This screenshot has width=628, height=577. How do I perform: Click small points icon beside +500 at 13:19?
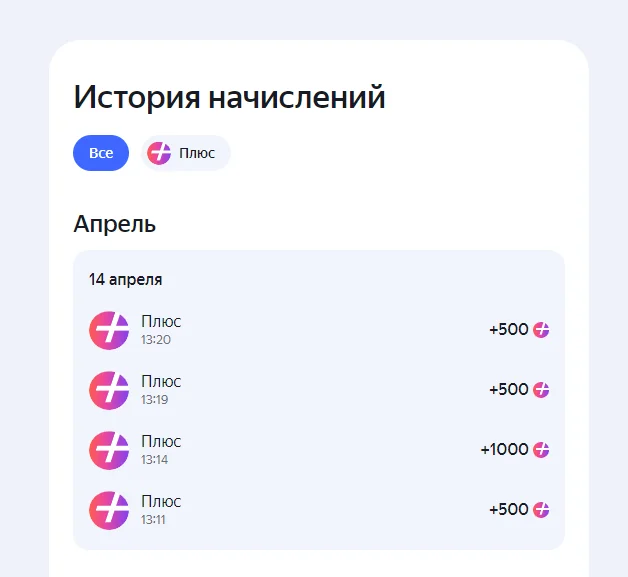[541, 390]
